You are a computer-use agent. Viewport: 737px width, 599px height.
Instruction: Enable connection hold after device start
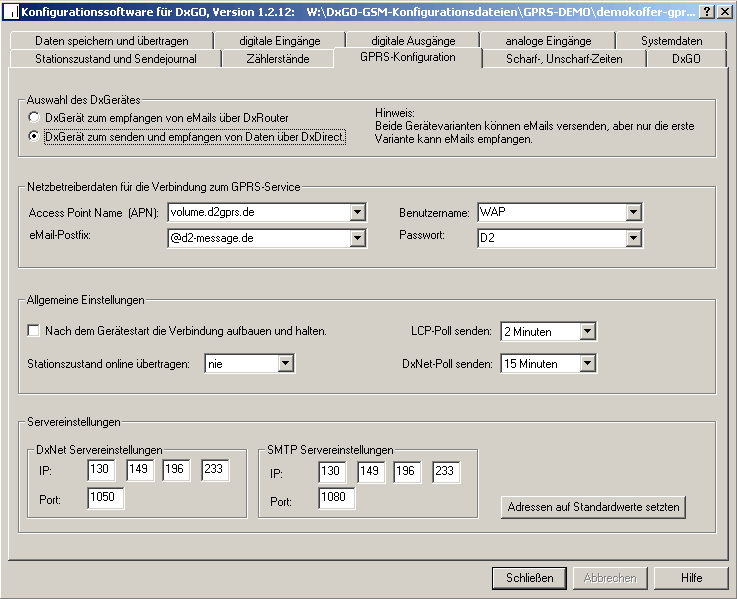(34, 331)
